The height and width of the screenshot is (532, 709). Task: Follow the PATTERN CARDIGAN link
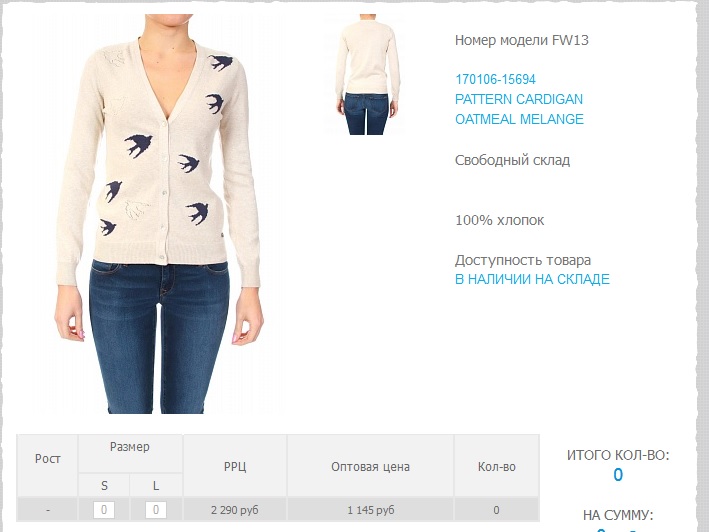(519, 99)
